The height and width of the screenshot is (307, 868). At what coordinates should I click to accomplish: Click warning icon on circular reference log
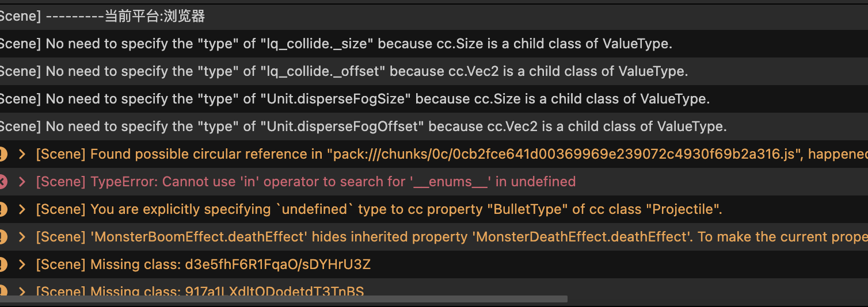tap(2, 154)
